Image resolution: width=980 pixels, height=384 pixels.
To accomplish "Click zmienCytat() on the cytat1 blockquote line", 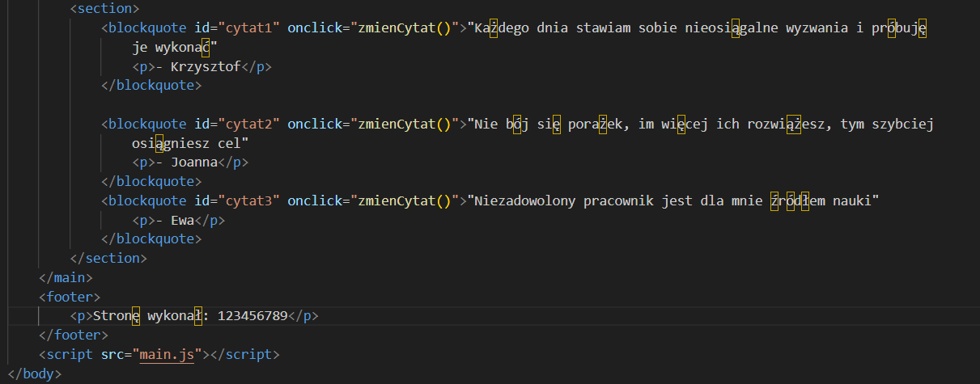I will (402, 29).
